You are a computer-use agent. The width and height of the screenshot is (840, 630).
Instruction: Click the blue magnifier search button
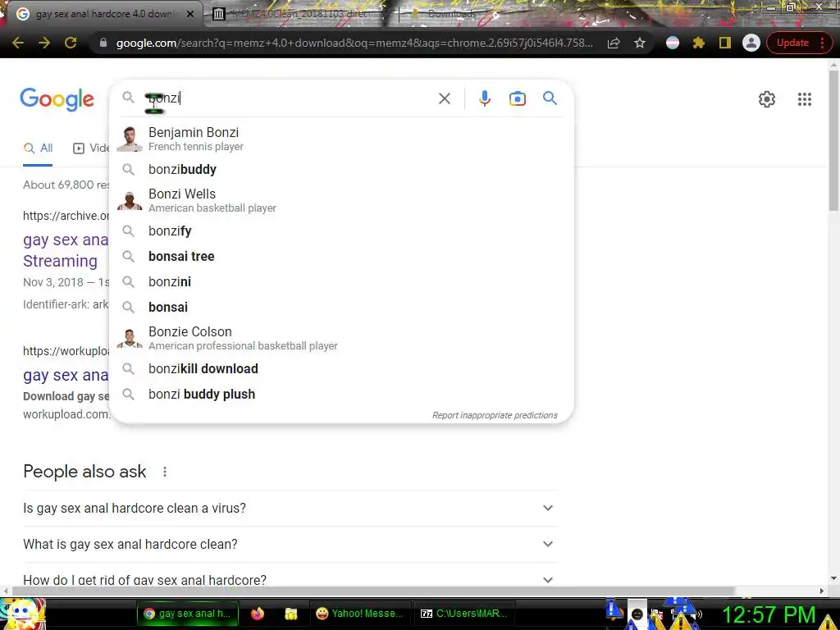[x=550, y=98]
